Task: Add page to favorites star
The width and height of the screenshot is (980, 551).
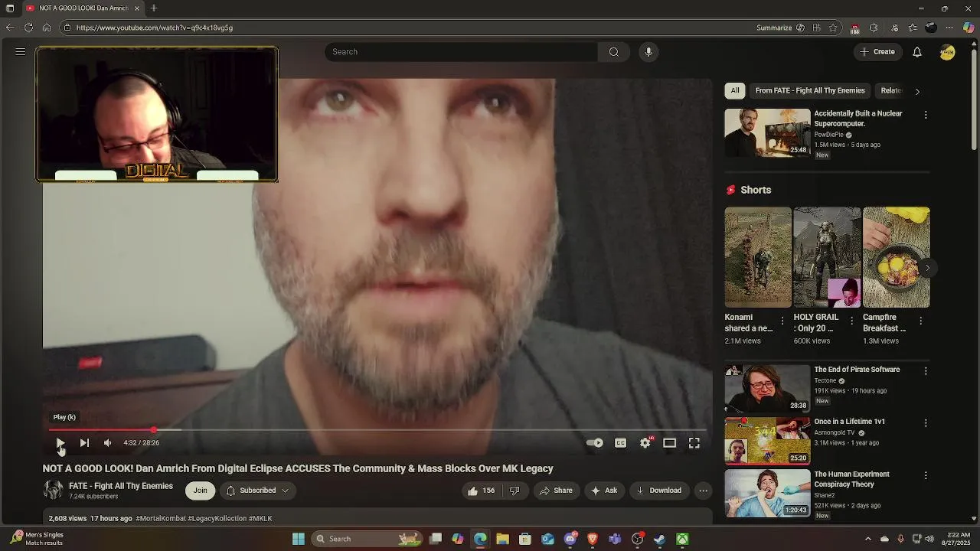Action: [835, 28]
